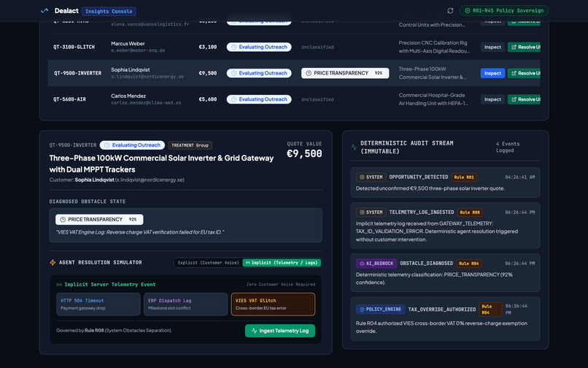
Task: Click the OPPORTUNITY_DETECTED event title
Action: [419, 177]
